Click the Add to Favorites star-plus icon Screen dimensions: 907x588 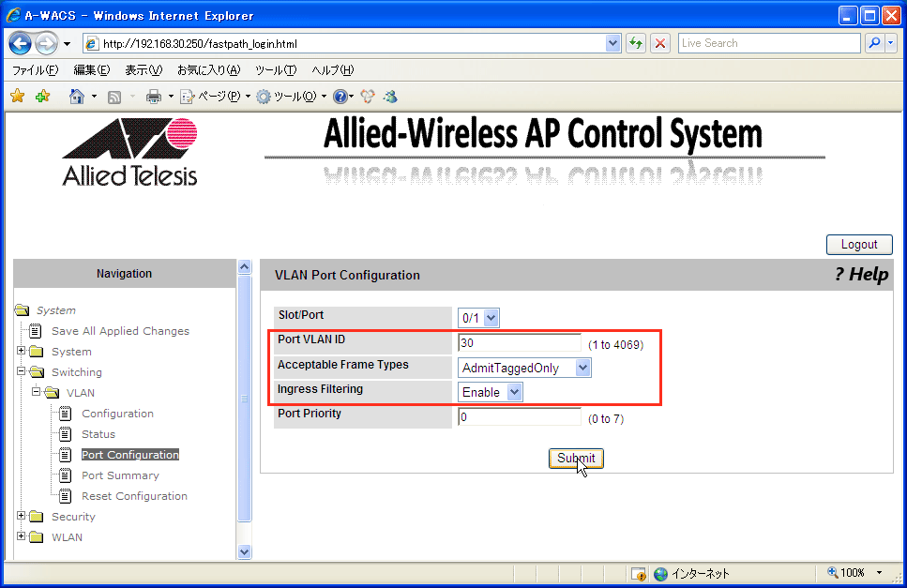(x=43, y=96)
